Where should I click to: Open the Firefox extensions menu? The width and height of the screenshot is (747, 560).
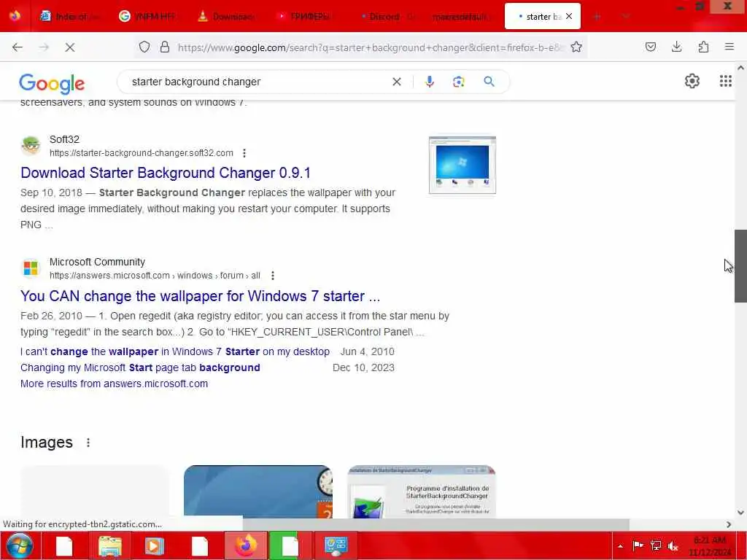[x=703, y=47]
